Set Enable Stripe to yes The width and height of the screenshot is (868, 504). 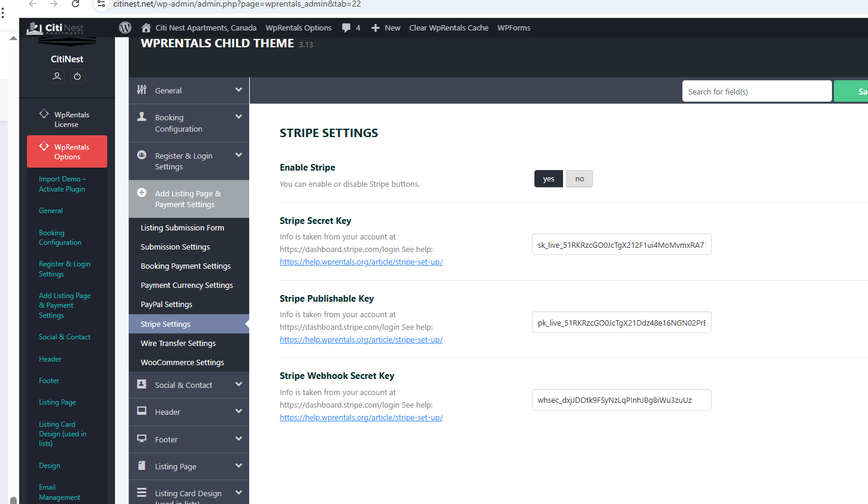coord(549,179)
